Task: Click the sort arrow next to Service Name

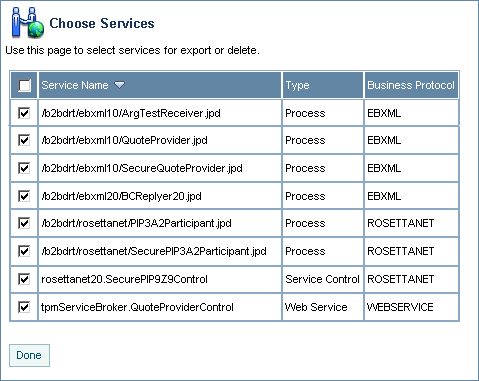Action: [119, 85]
